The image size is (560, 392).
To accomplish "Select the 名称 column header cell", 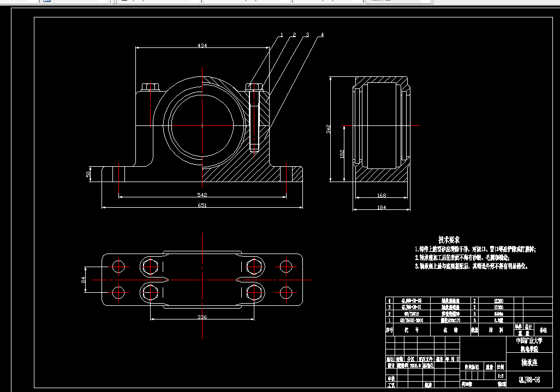I will coord(450,330).
